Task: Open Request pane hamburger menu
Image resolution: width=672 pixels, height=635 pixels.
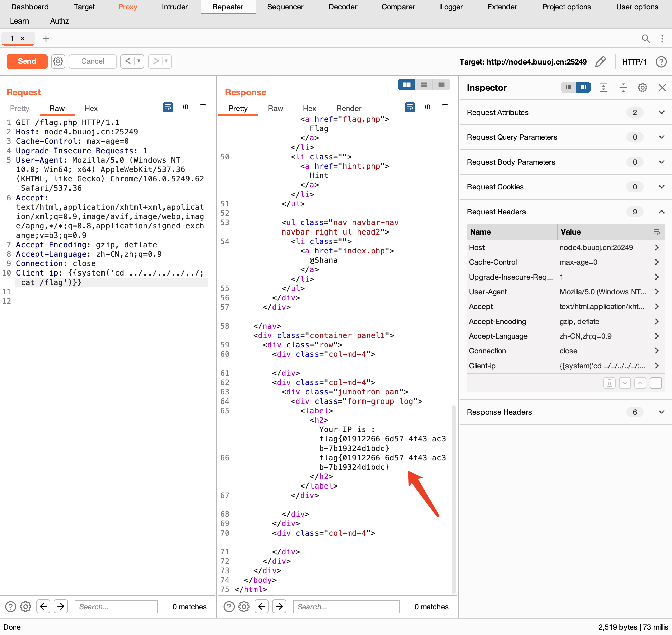Action: (203, 107)
